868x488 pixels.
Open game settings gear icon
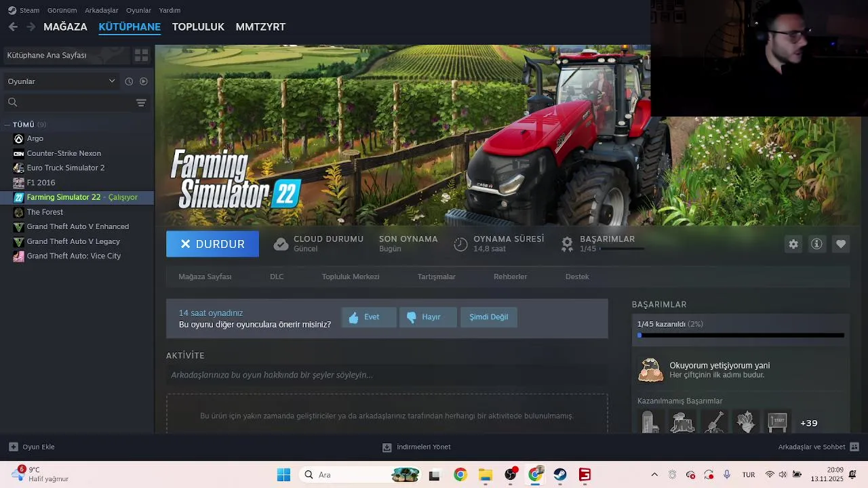(x=793, y=244)
